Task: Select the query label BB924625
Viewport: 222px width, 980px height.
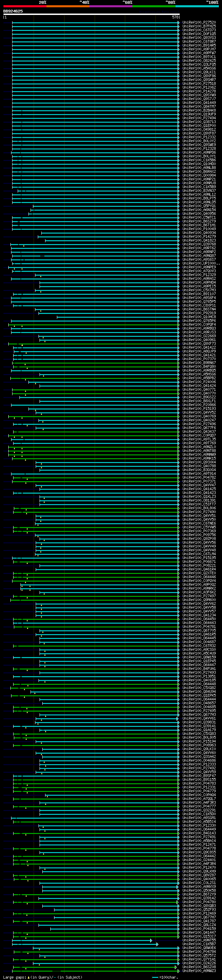Action: tap(13, 11)
